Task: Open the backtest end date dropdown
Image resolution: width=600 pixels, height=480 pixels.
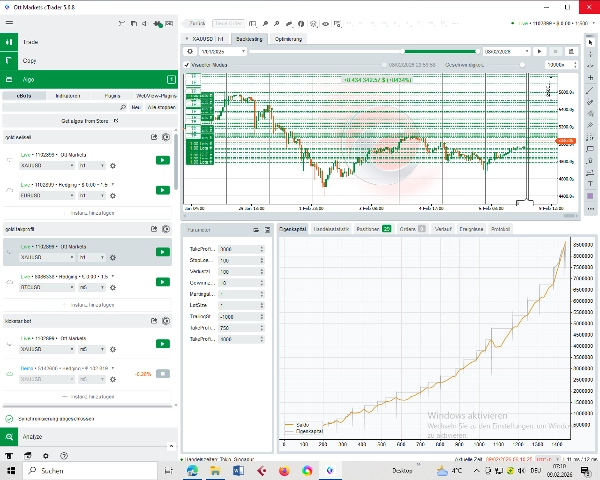Action: coord(506,51)
